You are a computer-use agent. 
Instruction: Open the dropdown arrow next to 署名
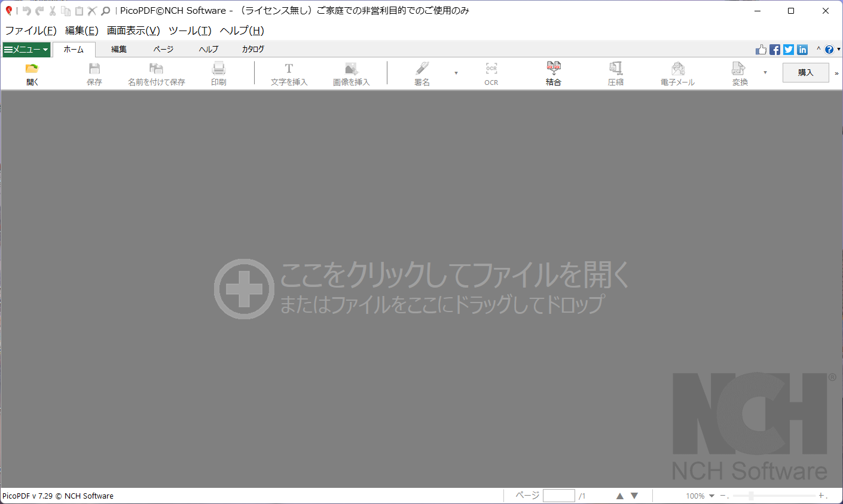click(x=456, y=73)
